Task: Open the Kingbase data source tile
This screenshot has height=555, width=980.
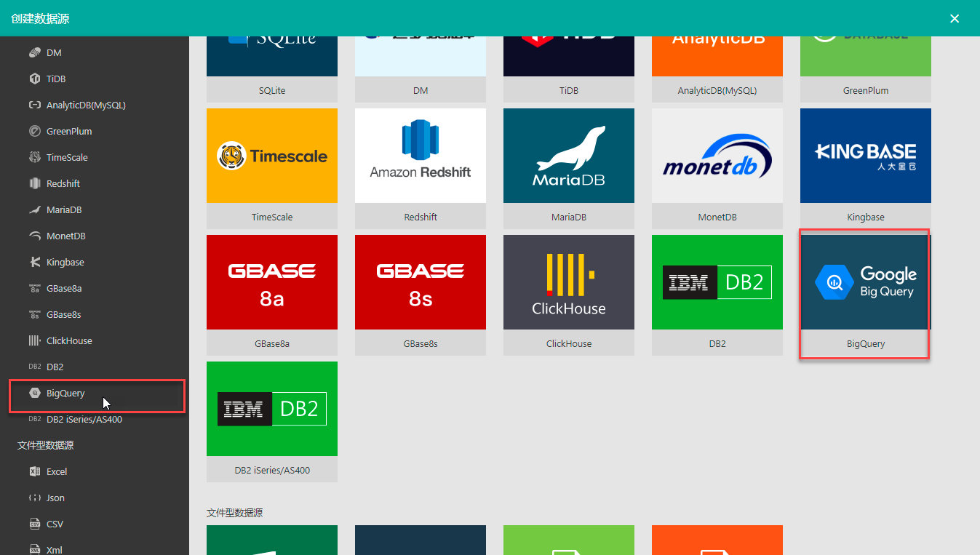Action: point(866,169)
